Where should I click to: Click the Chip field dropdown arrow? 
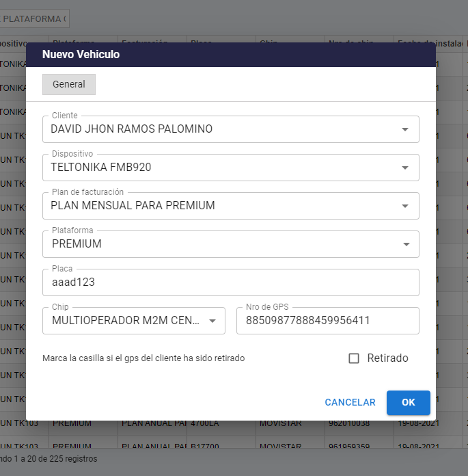click(x=212, y=321)
